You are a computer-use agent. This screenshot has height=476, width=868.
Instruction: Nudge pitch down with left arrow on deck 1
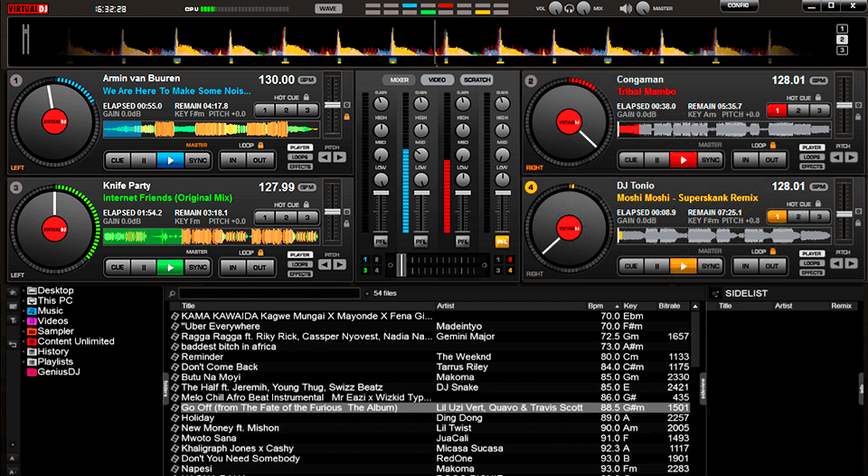click(325, 157)
